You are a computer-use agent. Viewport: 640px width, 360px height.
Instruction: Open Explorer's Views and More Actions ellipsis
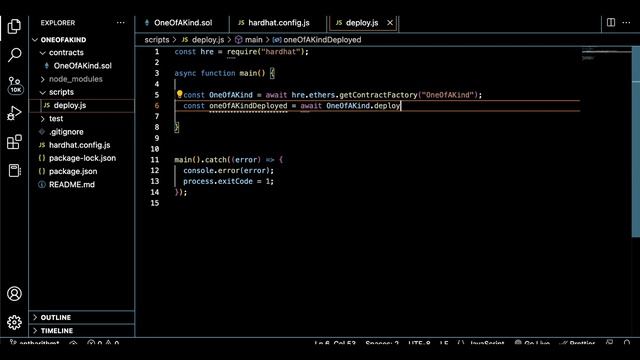coord(121,23)
